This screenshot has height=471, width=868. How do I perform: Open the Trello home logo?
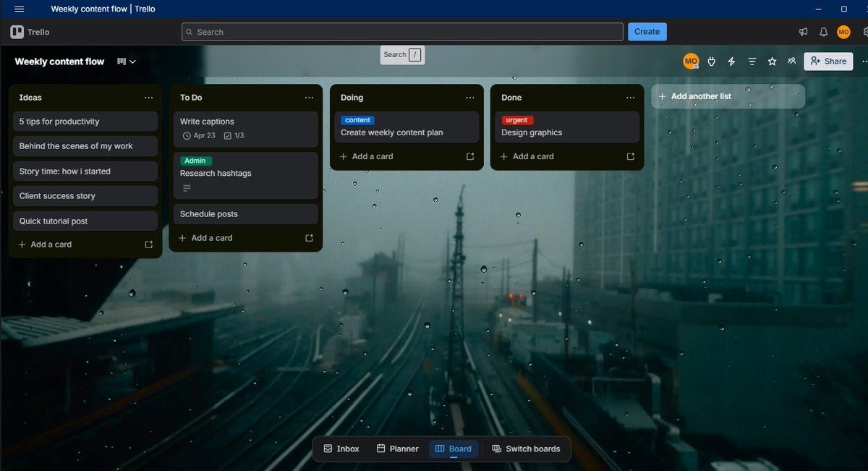click(x=29, y=32)
